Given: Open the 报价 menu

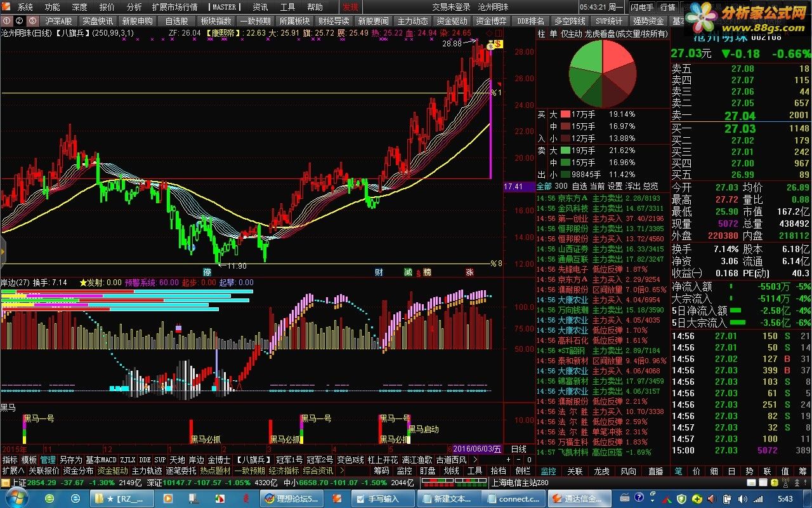Looking at the screenshot, I should tap(107, 7).
